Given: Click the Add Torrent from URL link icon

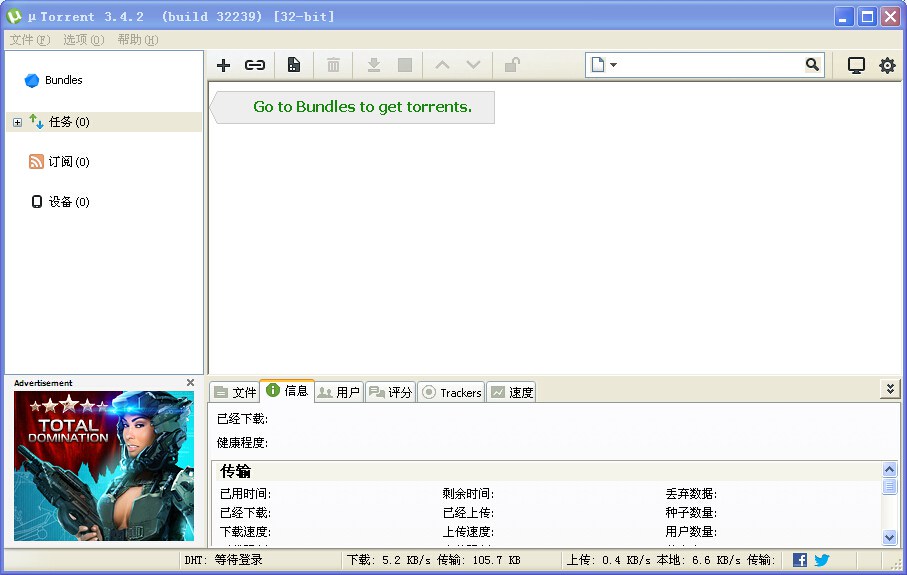Looking at the screenshot, I should [255, 65].
